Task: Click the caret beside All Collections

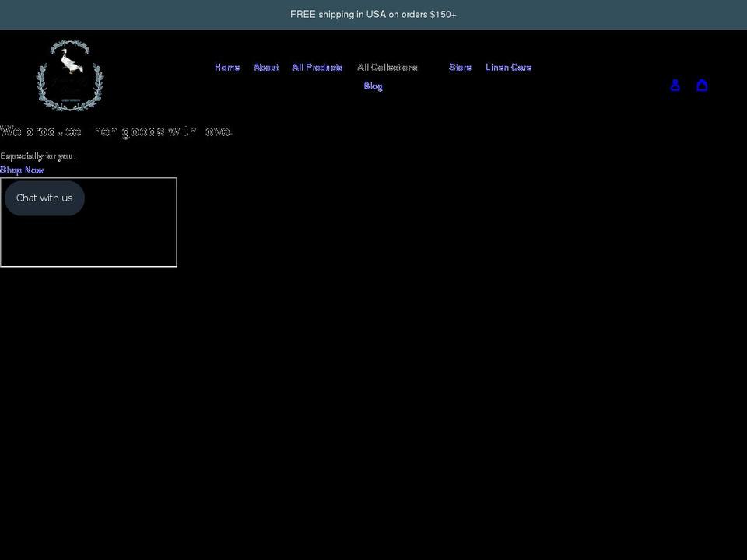Action: click(x=424, y=67)
